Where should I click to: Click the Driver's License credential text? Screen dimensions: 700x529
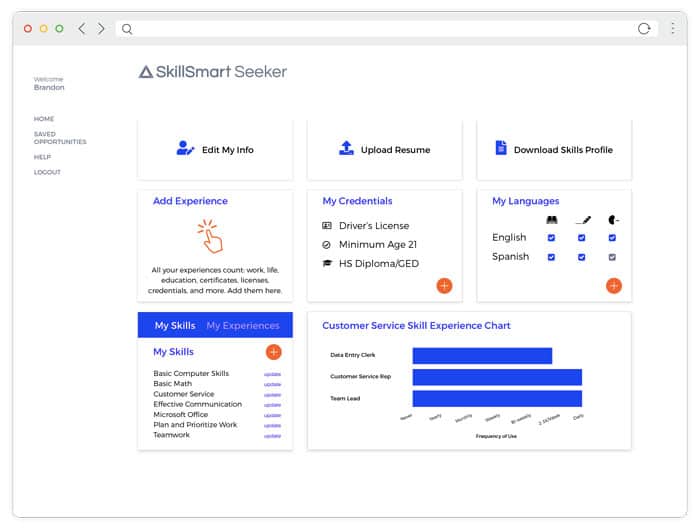(x=374, y=226)
